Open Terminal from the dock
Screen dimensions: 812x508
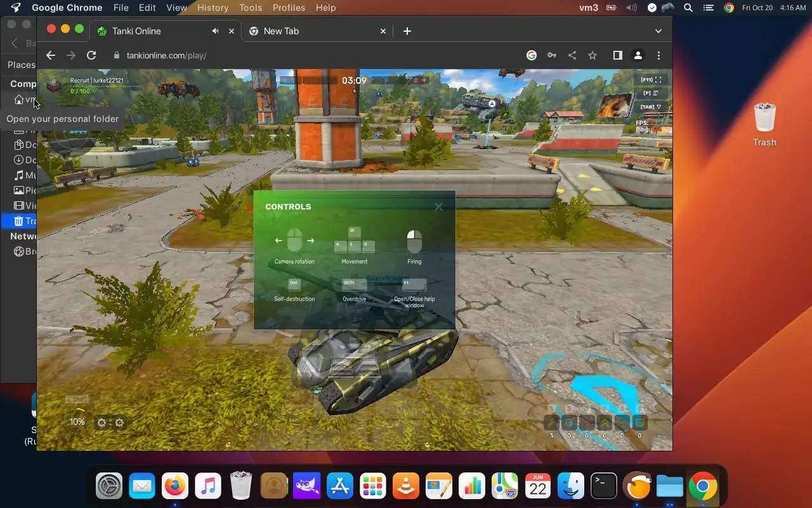tap(604, 487)
